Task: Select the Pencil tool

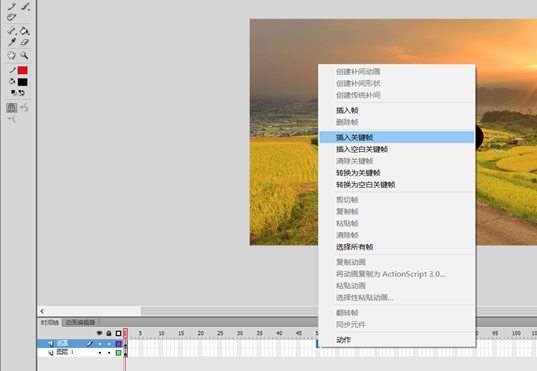Action: point(12,6)
